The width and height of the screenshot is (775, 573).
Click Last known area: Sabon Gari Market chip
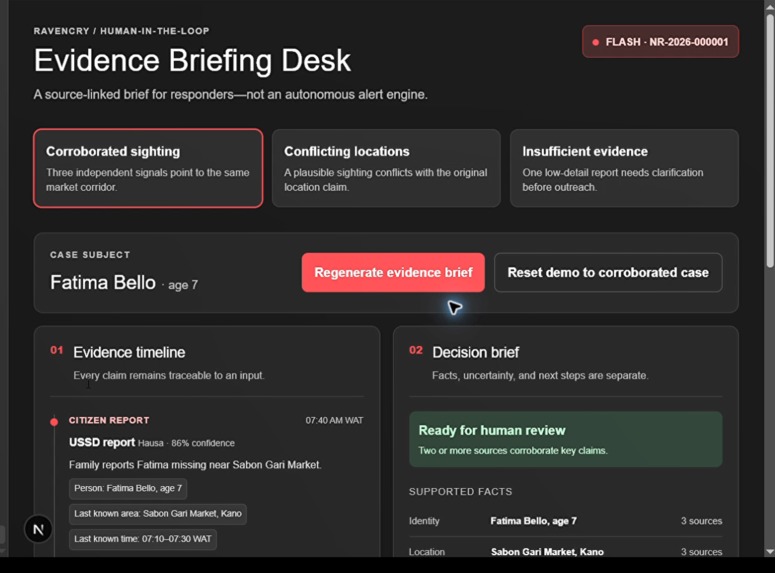158,514
